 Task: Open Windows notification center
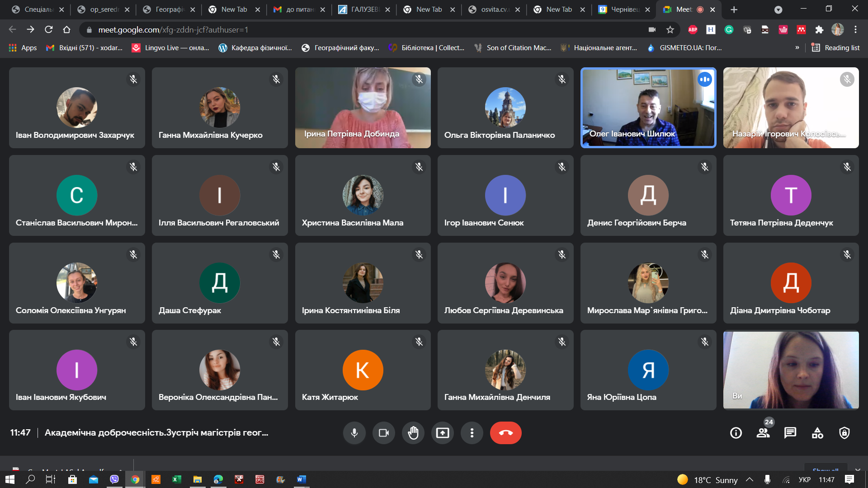849,479
